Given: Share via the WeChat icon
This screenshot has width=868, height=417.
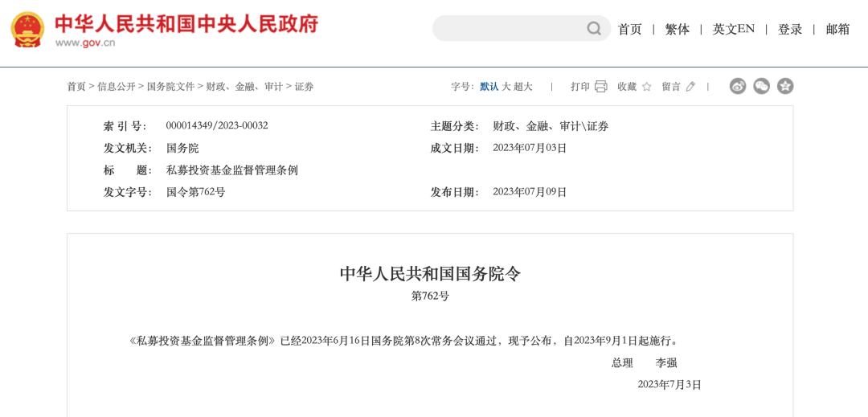Looking at the screenshot, I should [761, 86].
